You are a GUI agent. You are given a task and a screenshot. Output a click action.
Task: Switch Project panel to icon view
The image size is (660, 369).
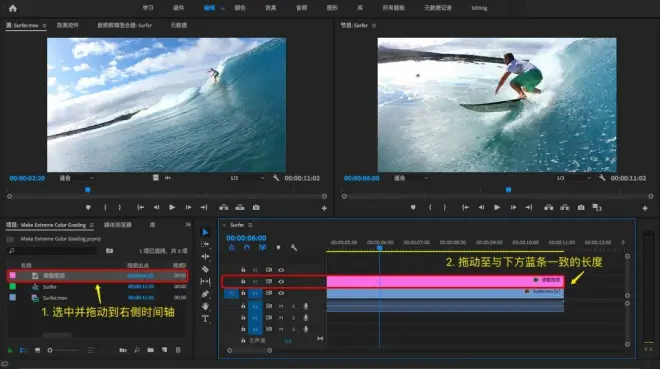tap(37, 350)
